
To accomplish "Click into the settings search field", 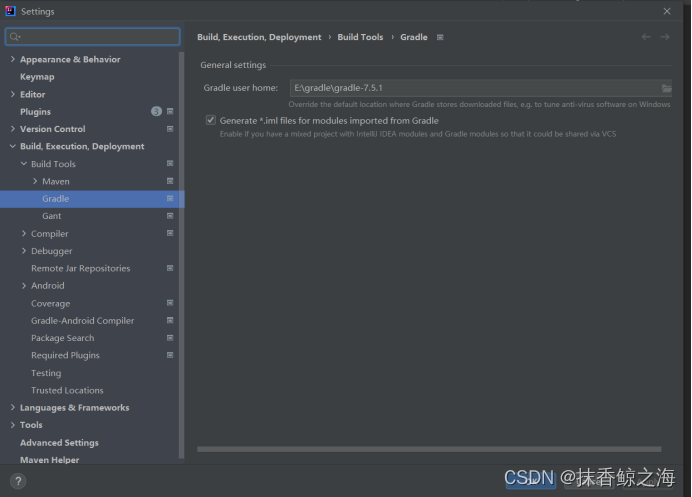I will pyautogui.click(x=93, y=37).
